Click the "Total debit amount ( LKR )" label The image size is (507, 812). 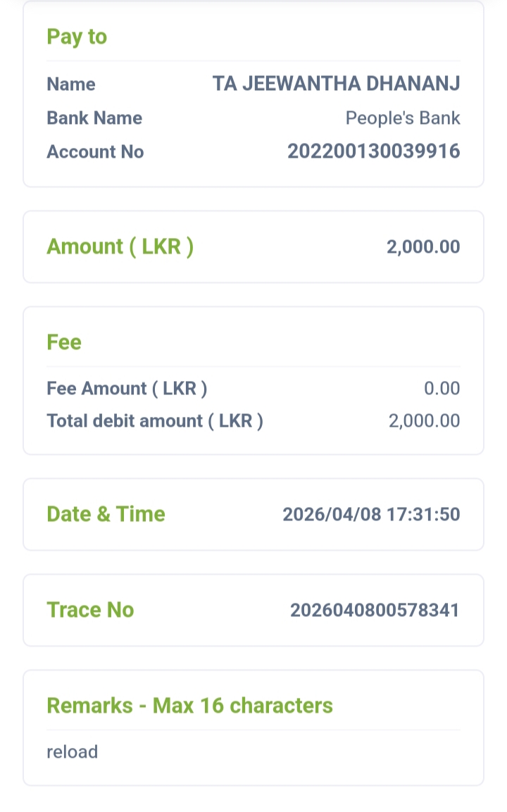coord(155,421)
